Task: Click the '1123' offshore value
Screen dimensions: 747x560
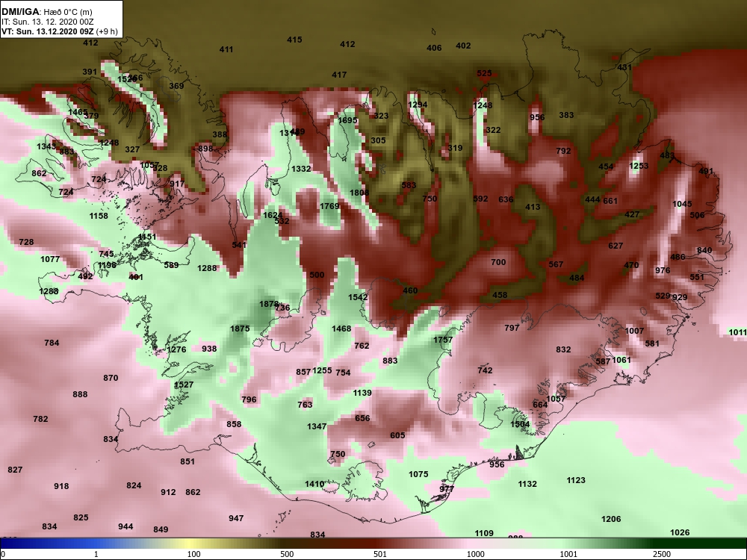Action: pyautogui.click(x=576, y=480)
